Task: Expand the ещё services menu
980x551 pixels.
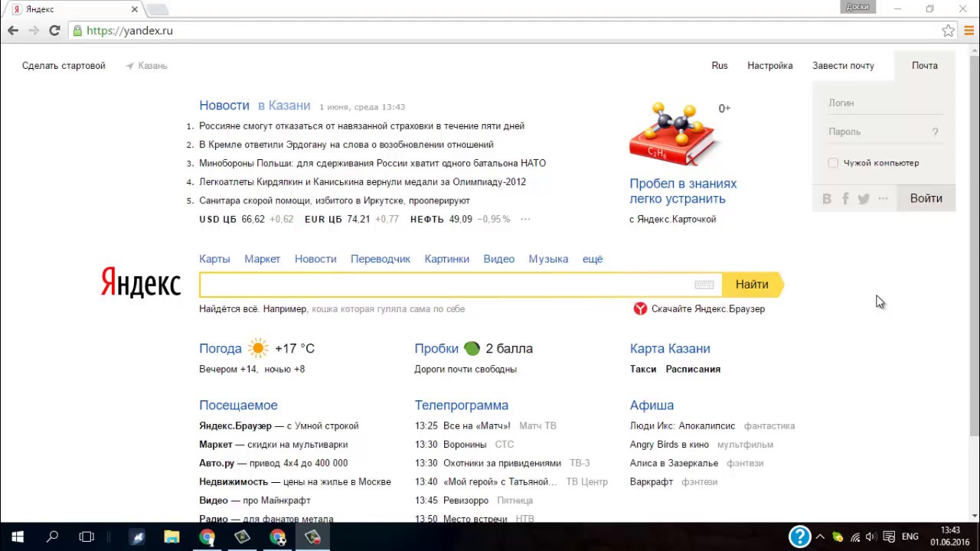Action: pyautogui.click(x=593, y=259)
